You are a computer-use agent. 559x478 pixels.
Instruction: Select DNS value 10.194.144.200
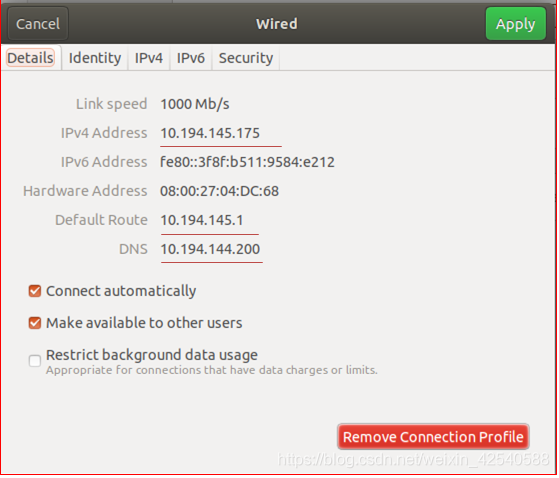(x=210, y=249)
